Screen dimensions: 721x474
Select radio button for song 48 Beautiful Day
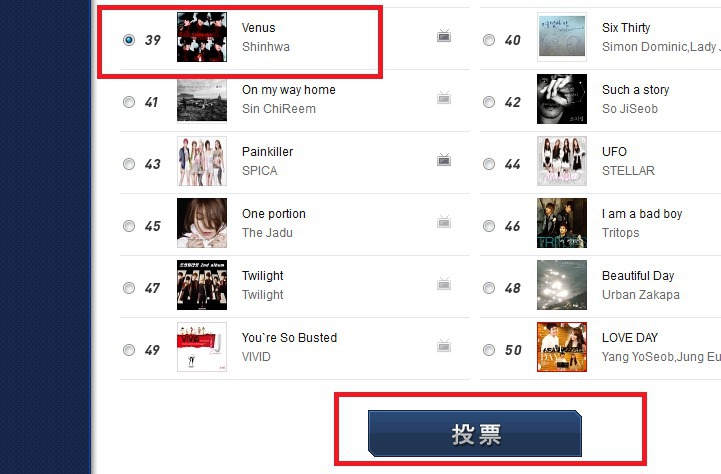(489, 288)
